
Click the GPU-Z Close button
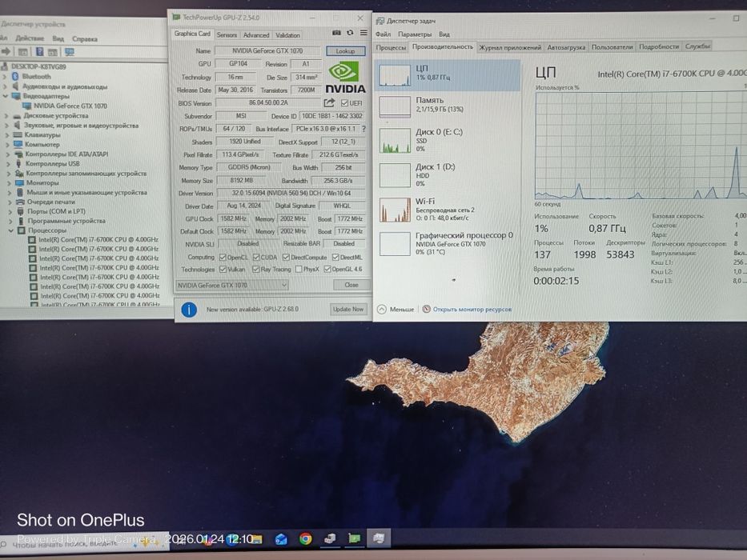point(351,285)
